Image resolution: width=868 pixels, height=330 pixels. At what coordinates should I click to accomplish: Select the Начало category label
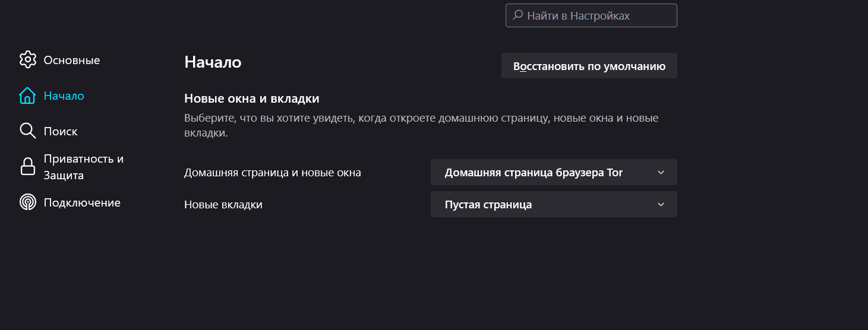click(x=64, y=96)
